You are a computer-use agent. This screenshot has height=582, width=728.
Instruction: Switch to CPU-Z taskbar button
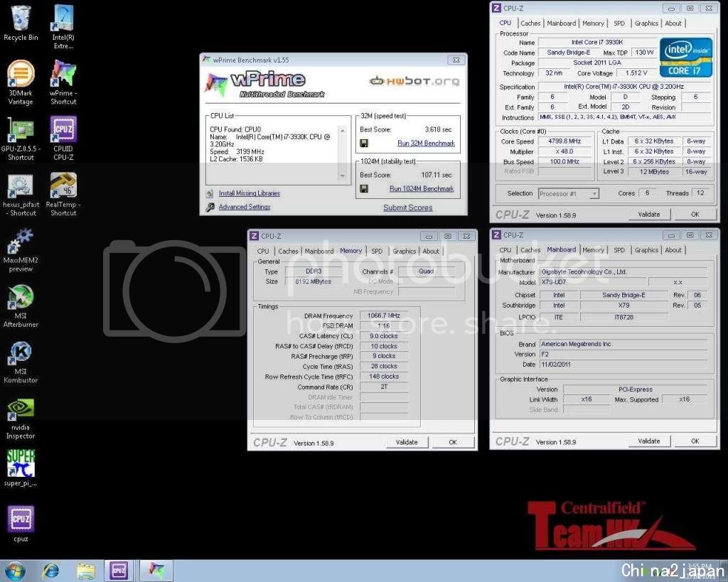[x=119, y=571]
